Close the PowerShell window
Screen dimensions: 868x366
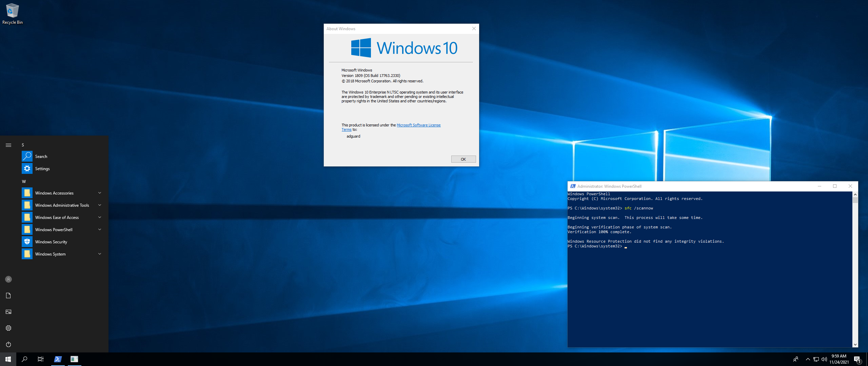click(x=850, y=186)
